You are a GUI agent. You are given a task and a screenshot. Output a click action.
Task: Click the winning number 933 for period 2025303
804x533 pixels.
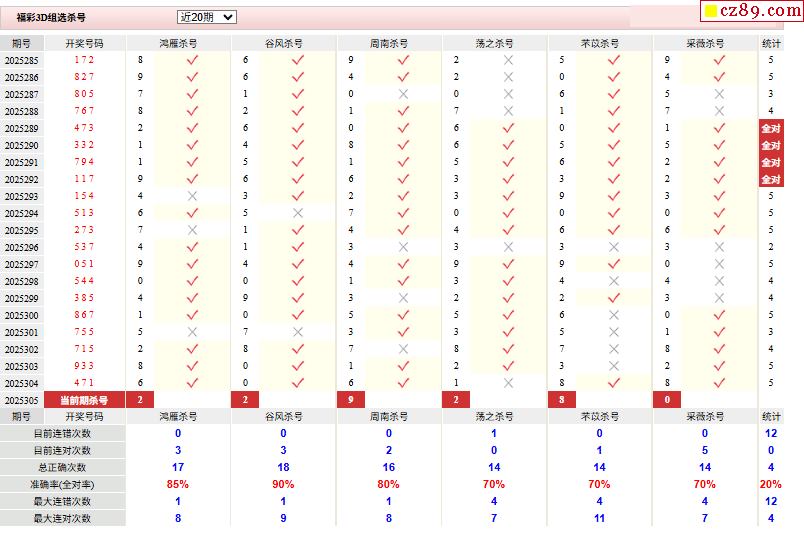pyautogui.click(x=84, y=366)
